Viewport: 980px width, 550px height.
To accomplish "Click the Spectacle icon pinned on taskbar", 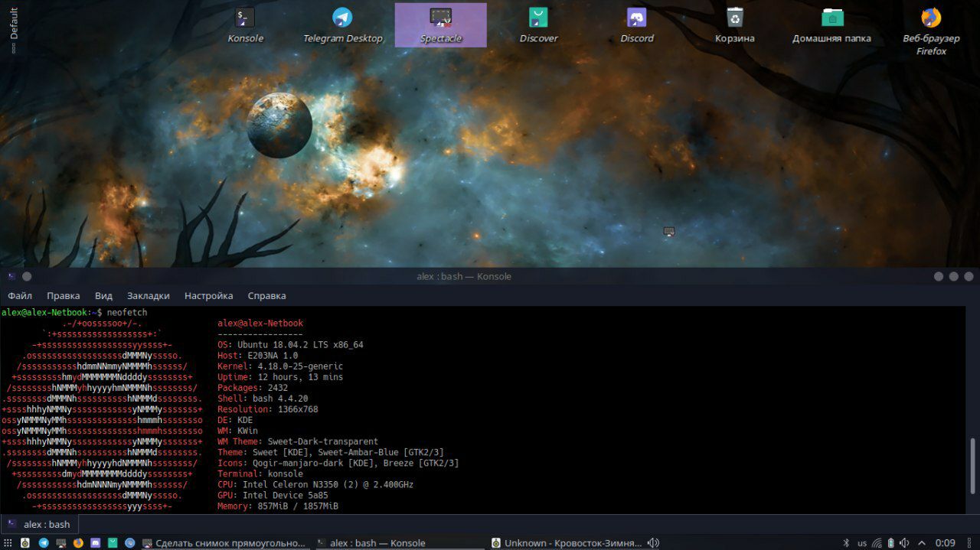I will coord(60,543).
